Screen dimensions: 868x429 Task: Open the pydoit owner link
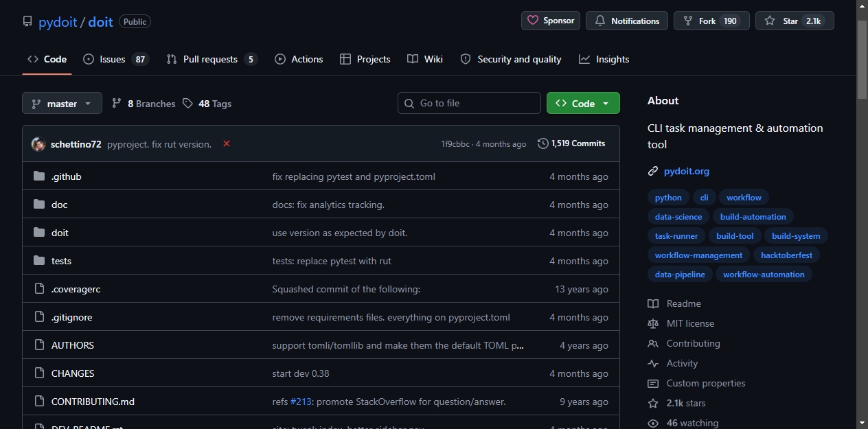point(58,21)
